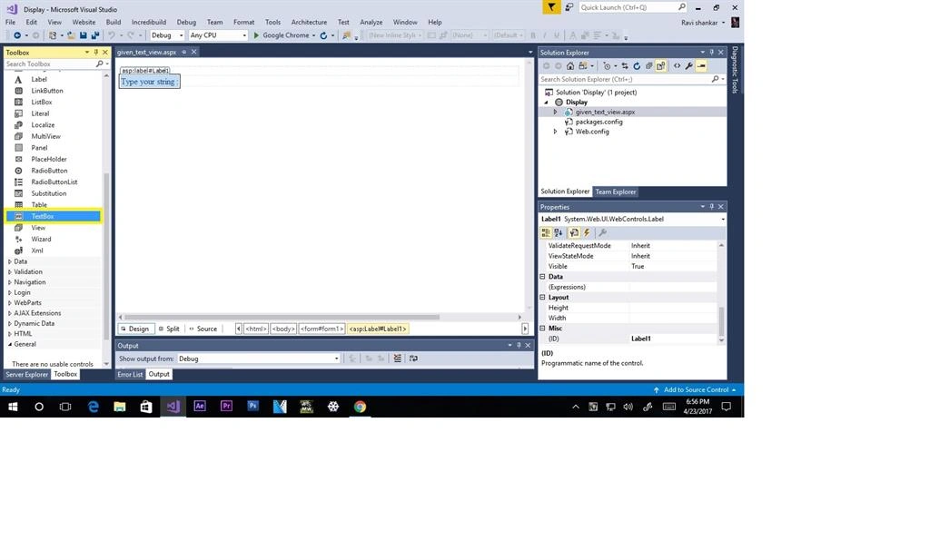Switch to the Team Explorer tab
This screenshot has width=930, height=560.
click(616, 192)
